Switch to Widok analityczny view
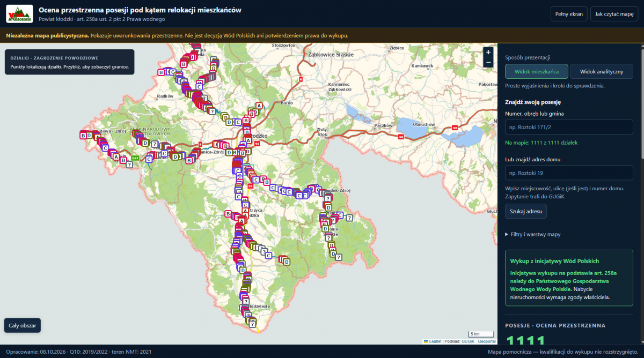The image size is (644, 358). coord(601,71)
